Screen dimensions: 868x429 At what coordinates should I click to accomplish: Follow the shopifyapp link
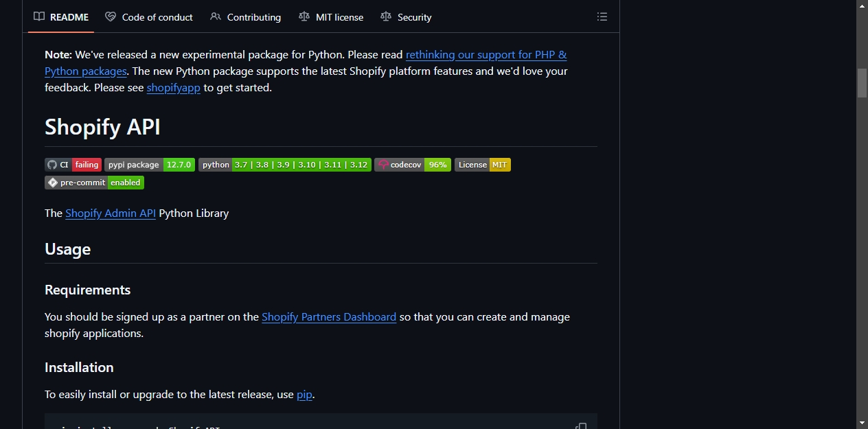click(x=174, y=88)
